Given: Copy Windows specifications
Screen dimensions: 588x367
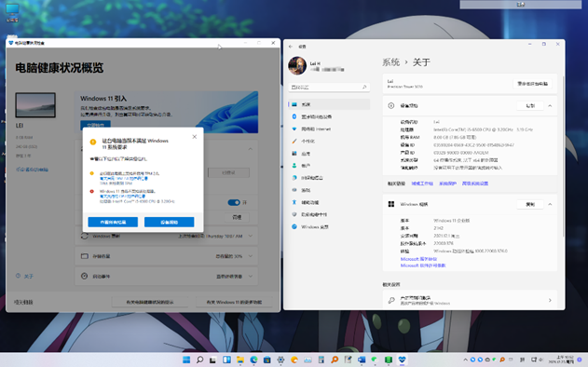Looking at the screenshot, I should coord(530,204).
